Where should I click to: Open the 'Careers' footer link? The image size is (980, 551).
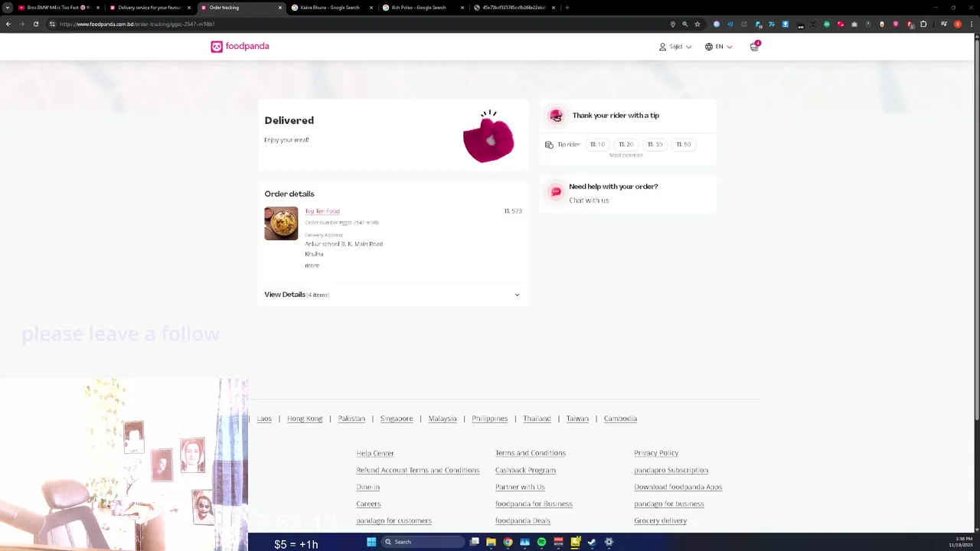tap(368, 504)
